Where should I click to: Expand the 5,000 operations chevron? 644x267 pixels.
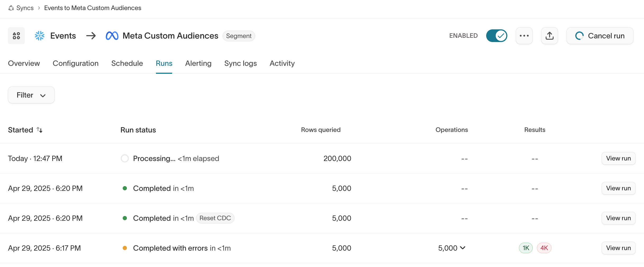(x=463, y=248)
